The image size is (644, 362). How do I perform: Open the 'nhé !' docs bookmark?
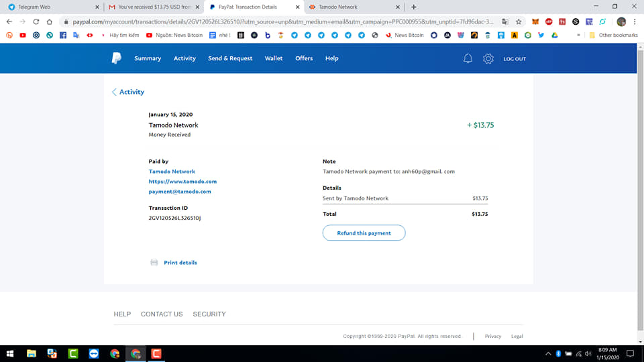220,36
